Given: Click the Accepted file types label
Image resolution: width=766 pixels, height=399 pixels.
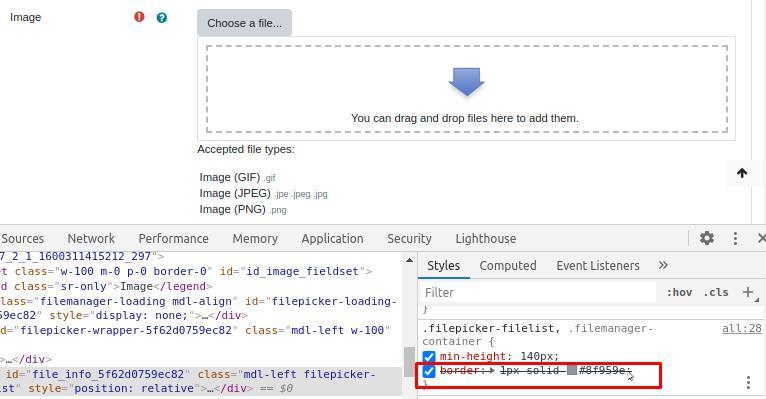Looking at the screenshot, I should (246, 149).
